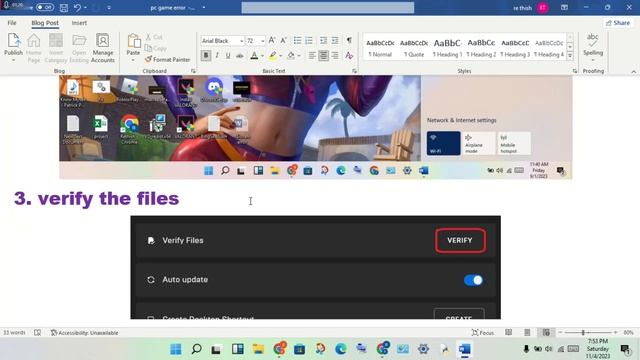Align text left

coord(312,56)
